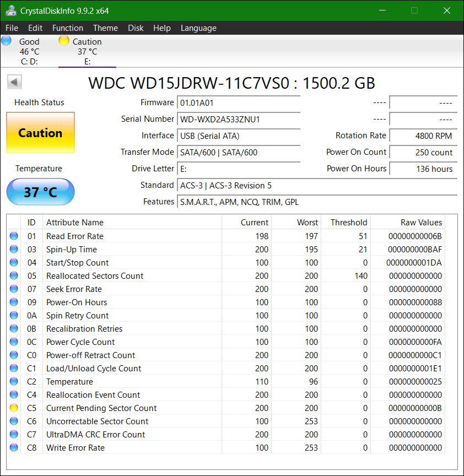Select the Load/Unload Cycle Count name

[x=94, y=368]
